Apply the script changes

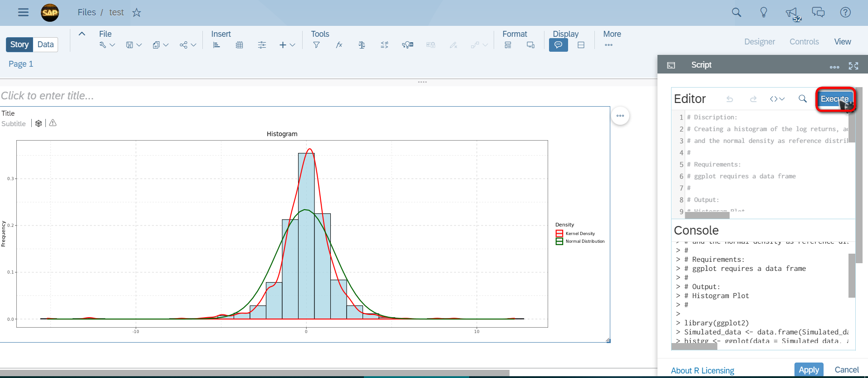click(809, 370)
